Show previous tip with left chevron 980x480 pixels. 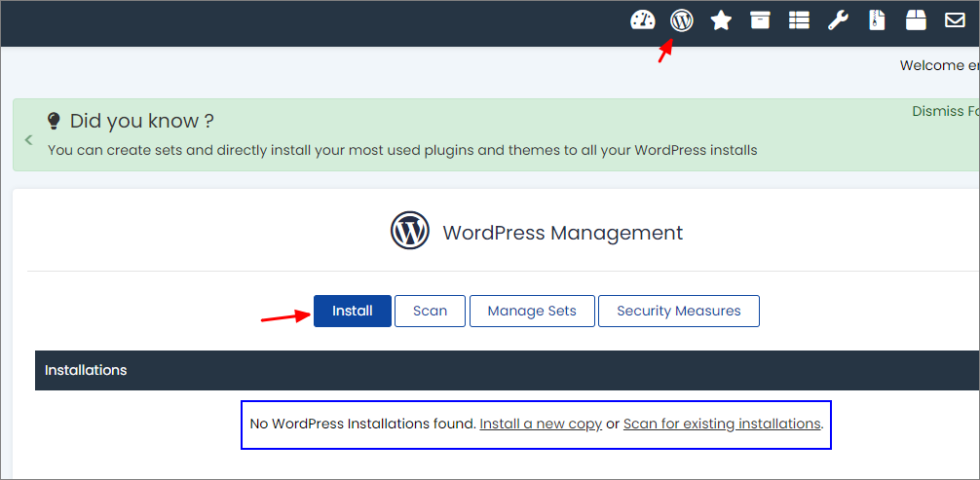coord(28,140)
